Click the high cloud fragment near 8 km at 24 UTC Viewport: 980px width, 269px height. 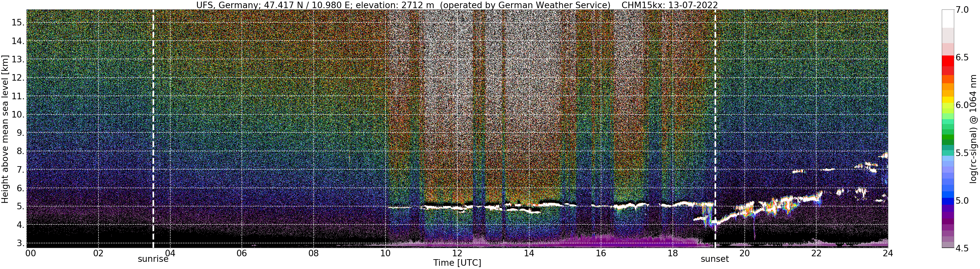point(883,155)
